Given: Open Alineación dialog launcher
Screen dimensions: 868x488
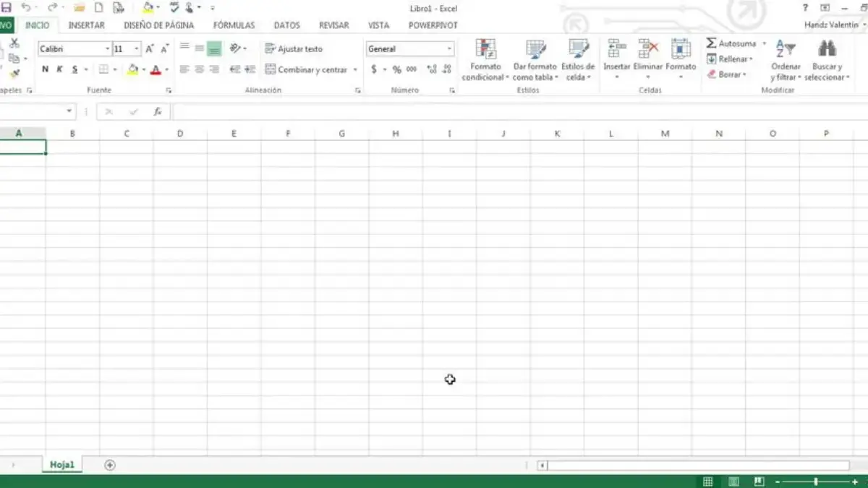Looking at the screenshot, I should 357,90.
